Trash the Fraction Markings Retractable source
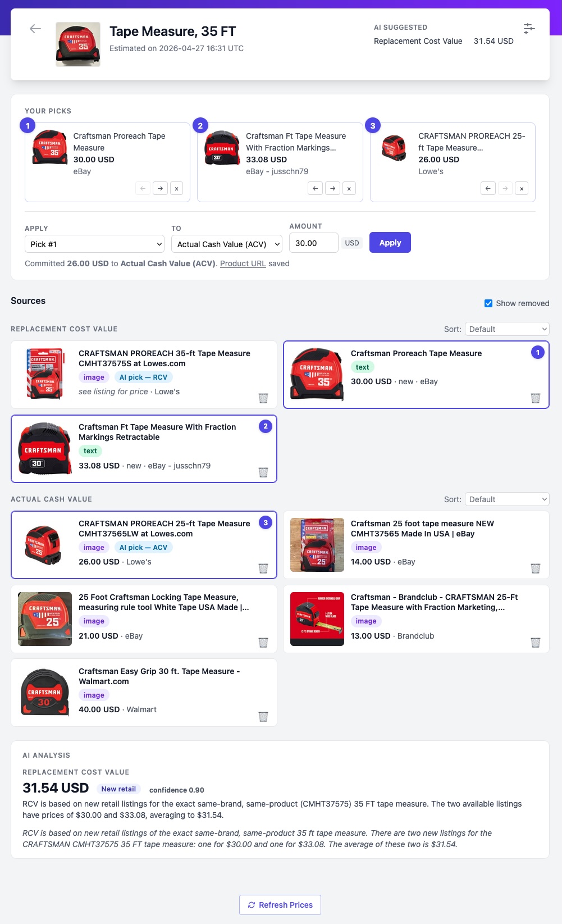The height and width of the screenshot is (924, 562). click(x=263, y=472)
